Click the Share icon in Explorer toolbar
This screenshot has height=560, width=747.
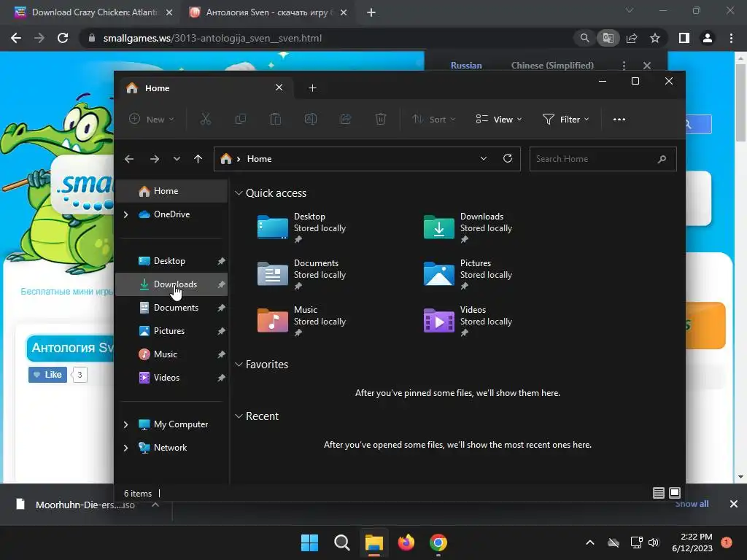(345, 119)
